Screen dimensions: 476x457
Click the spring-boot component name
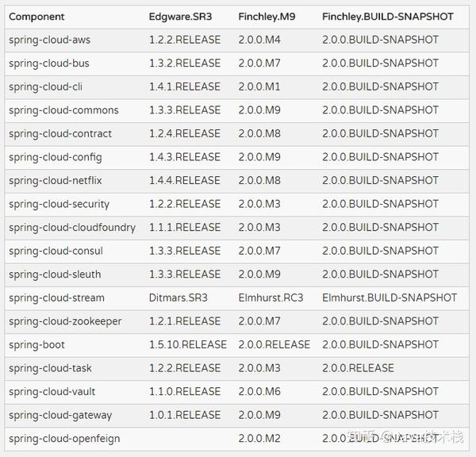tap(36, 345)
